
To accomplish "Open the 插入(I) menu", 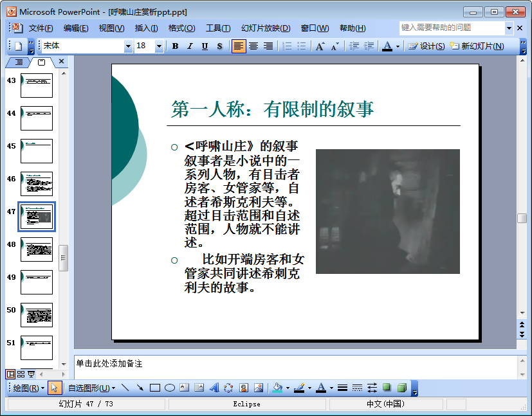I will point(146,28).
